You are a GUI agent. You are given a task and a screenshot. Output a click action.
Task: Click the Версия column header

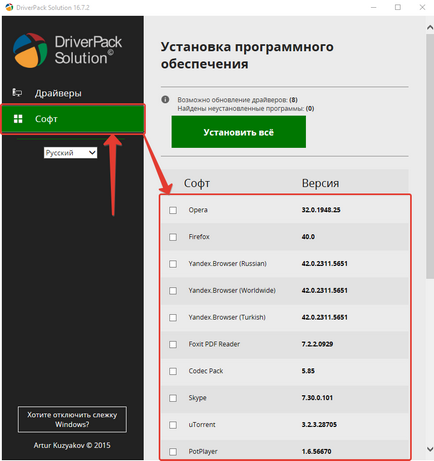320,183
